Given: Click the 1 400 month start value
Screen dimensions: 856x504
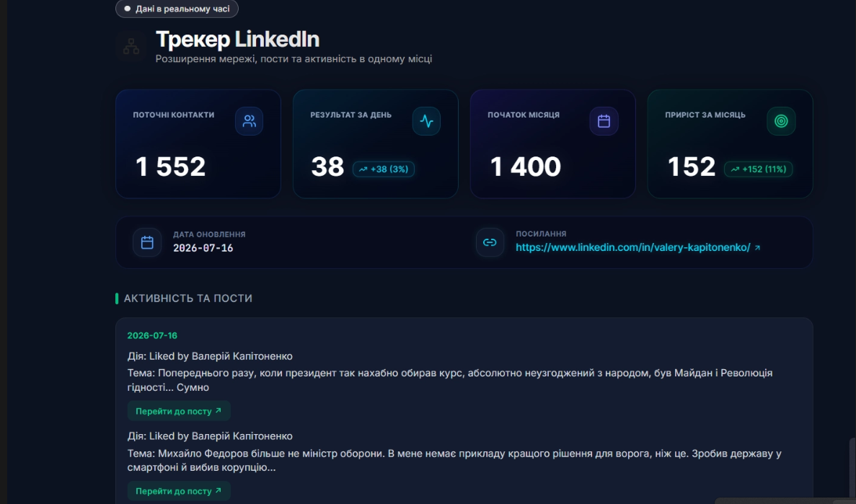Looking at the screenshot, I should pyautogui.click(x=525, y=167).
